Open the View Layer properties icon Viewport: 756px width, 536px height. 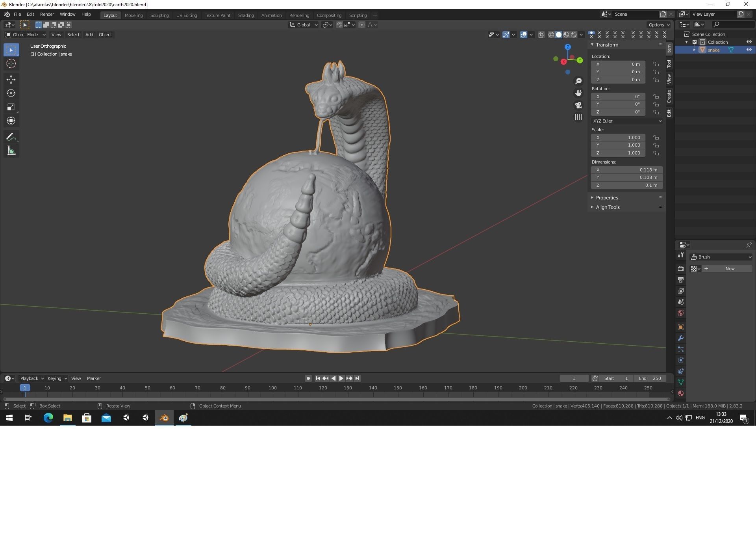681,291
